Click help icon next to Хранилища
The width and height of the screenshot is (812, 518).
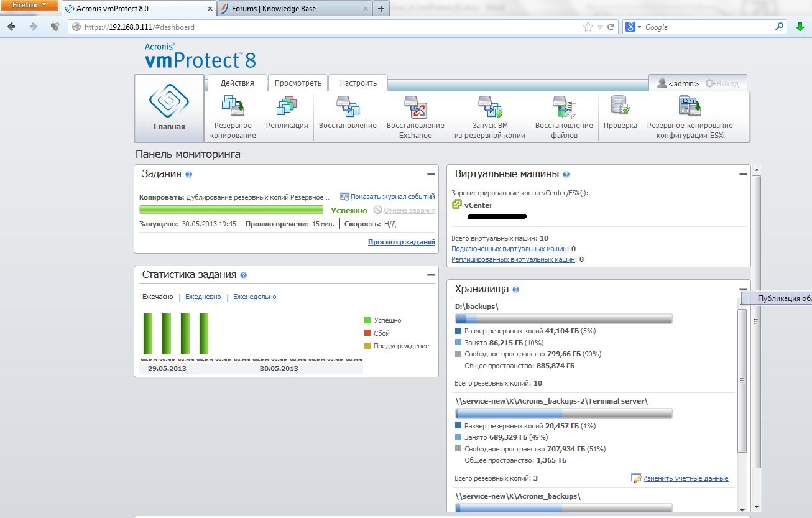(516, 289)
